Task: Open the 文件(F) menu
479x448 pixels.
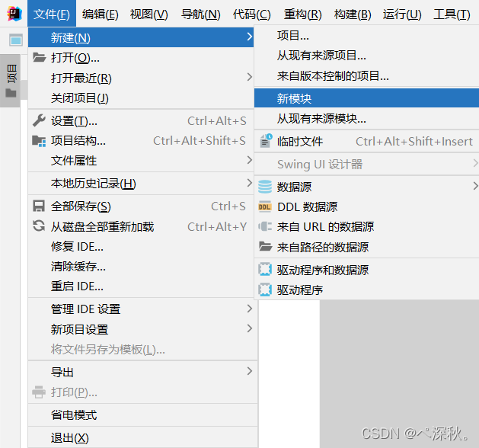Action: point(52,14)
